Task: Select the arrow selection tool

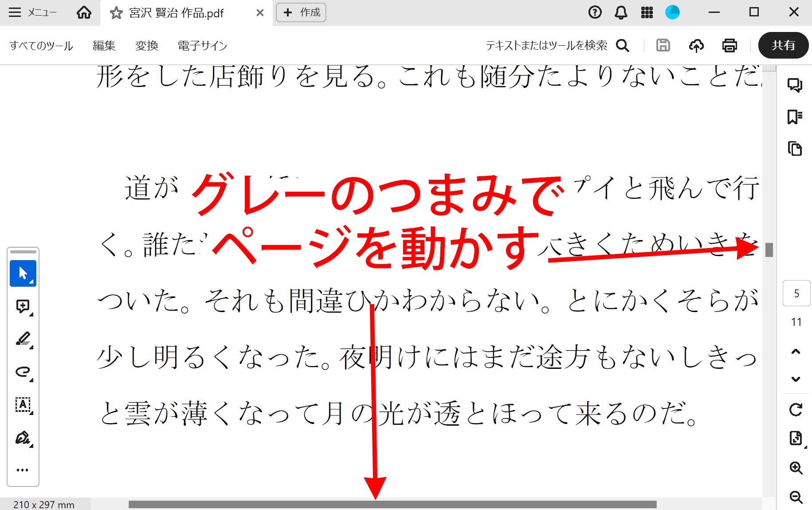Action: coord(23,273)
